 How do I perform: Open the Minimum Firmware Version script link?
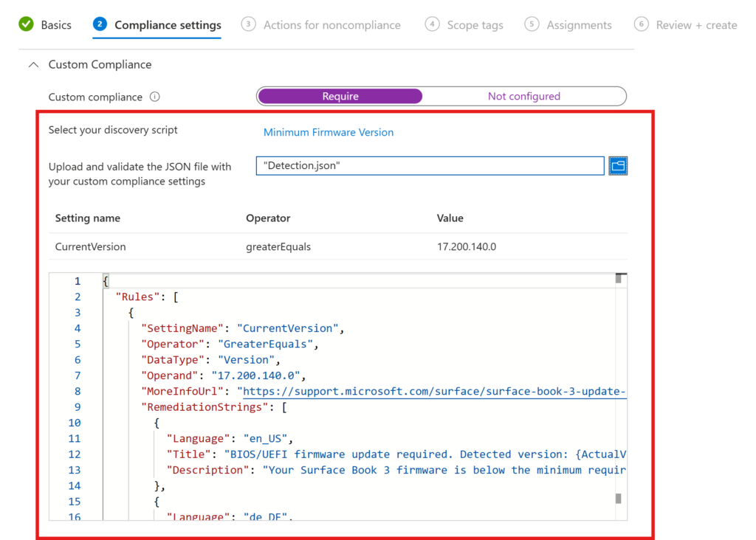click(329, 133)
